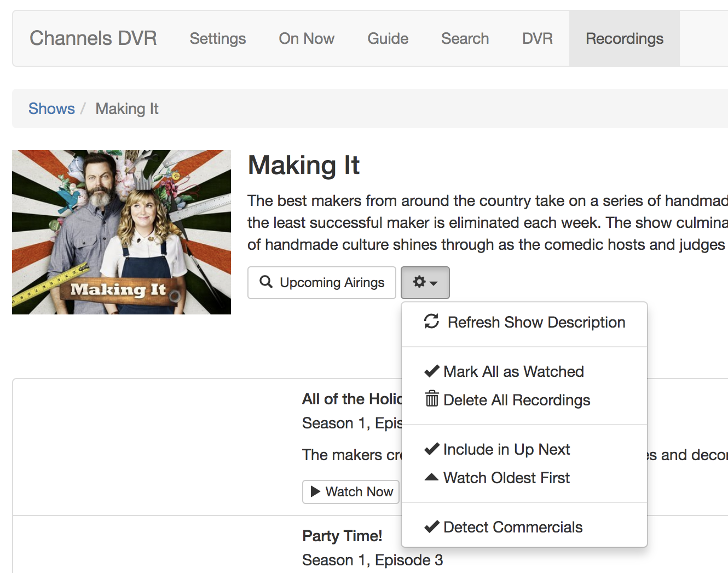
Task: Click the magnifier icon in Upcoming Airings
Action: coord(266,282)
